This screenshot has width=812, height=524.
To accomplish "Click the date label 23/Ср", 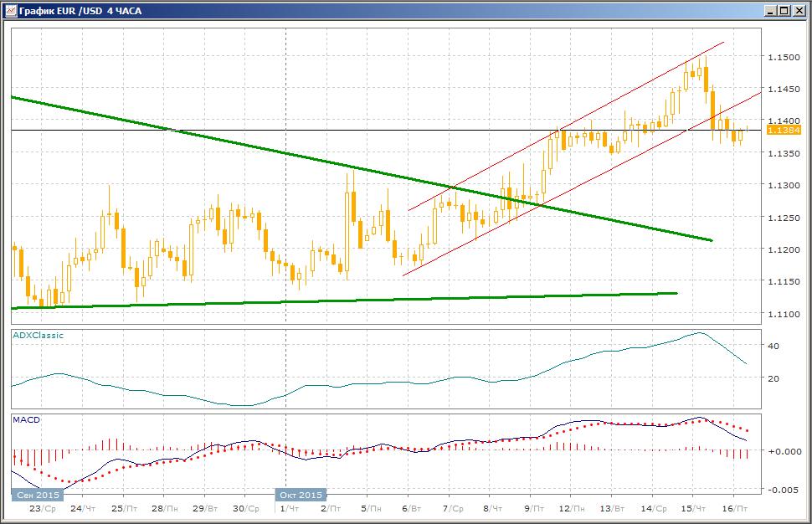I will point(43,508).
